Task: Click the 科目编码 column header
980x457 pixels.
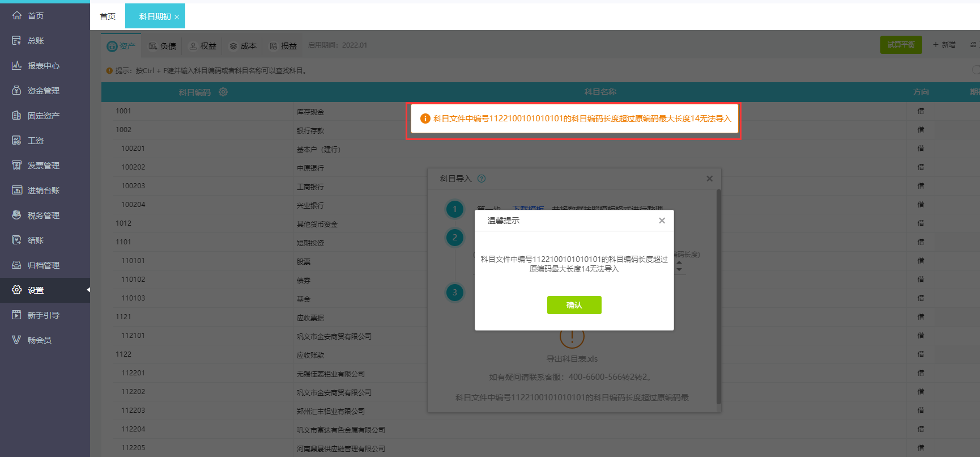Action: click(195, 92)
